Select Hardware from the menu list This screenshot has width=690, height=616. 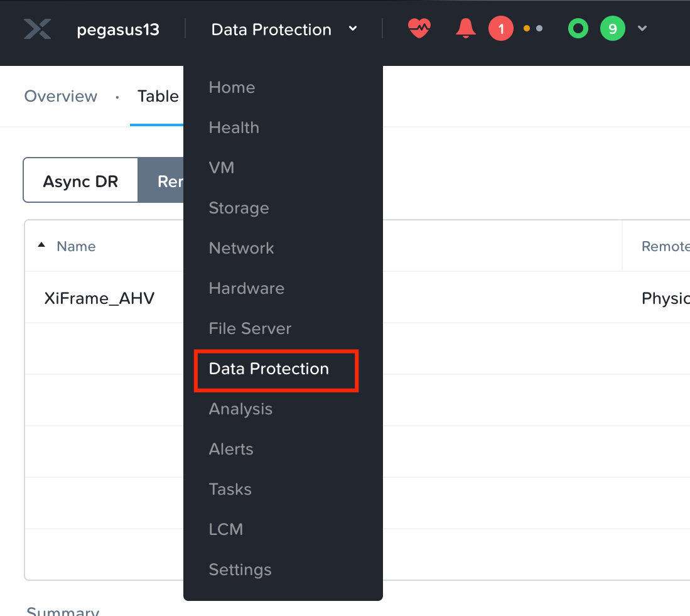[x=246, y=288]
